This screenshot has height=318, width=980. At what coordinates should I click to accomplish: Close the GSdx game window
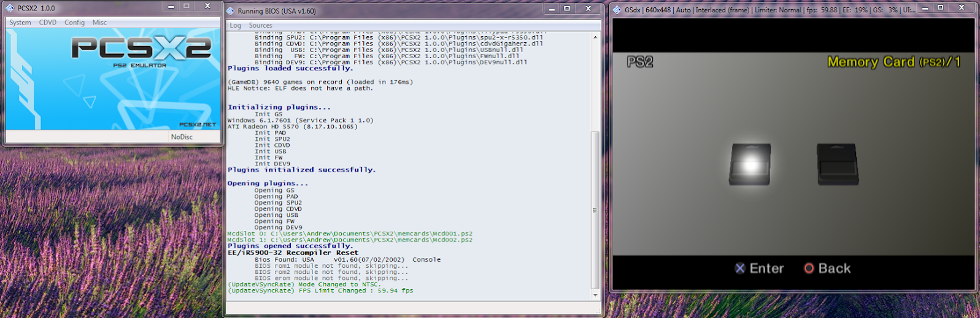[x=961, y=8]
